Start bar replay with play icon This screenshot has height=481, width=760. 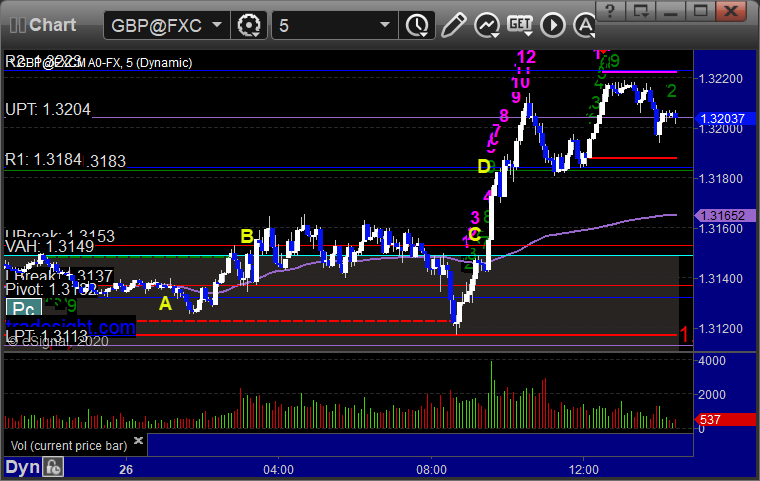click(553, 25)
